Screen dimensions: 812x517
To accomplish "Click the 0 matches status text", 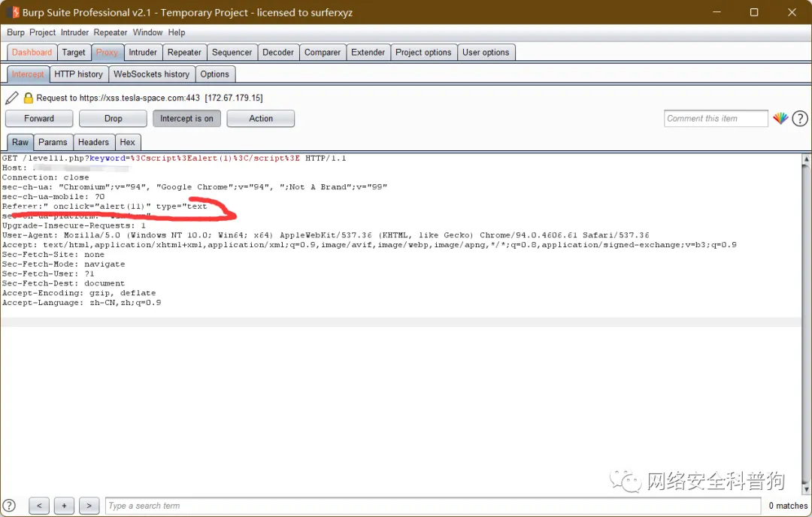I will coord(788,506).
